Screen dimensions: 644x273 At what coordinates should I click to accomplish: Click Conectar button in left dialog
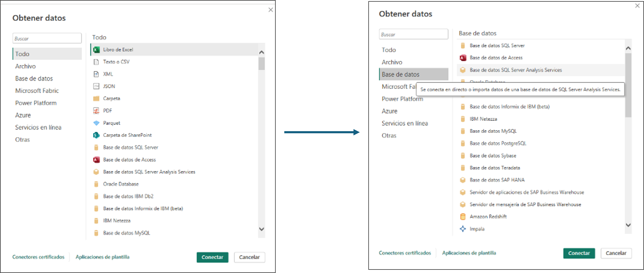click(213, 257)
